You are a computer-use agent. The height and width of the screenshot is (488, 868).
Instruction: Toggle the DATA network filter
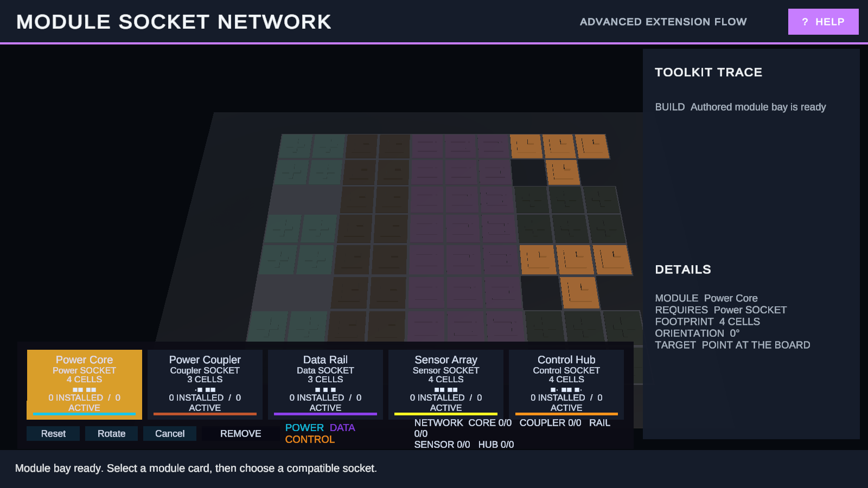coord(342,428)
